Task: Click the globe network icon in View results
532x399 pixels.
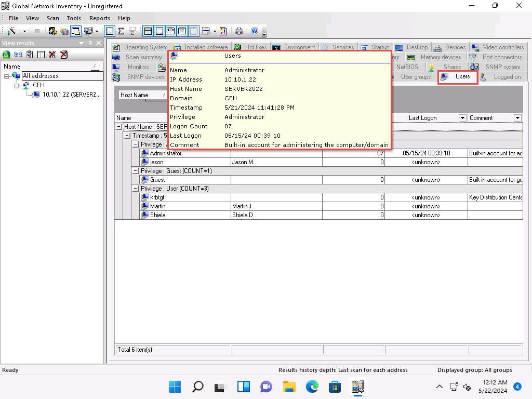Action: click(6, 55)
